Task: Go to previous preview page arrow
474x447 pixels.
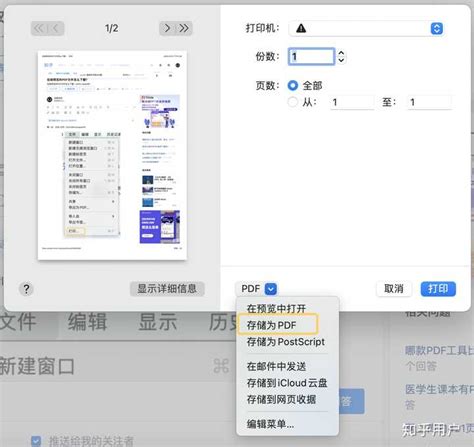Action: [56, 28]
